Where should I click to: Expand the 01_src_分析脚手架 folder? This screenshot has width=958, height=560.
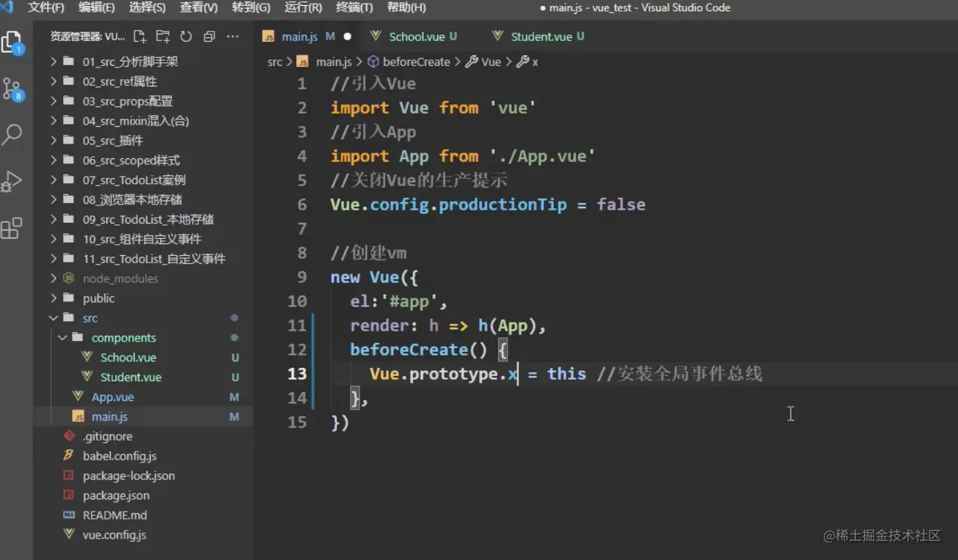pos(54,62)
